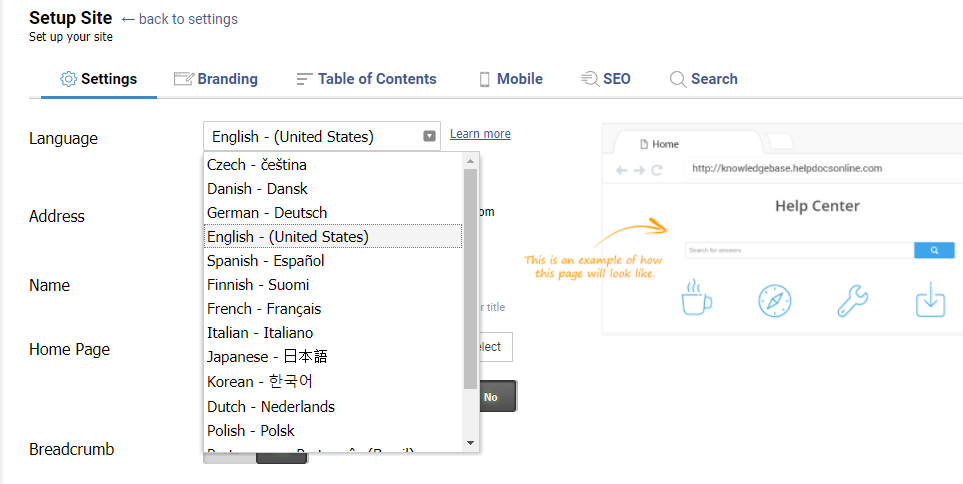
Task: Open the Table of Contents tab
Action: (x=377, y=79)
